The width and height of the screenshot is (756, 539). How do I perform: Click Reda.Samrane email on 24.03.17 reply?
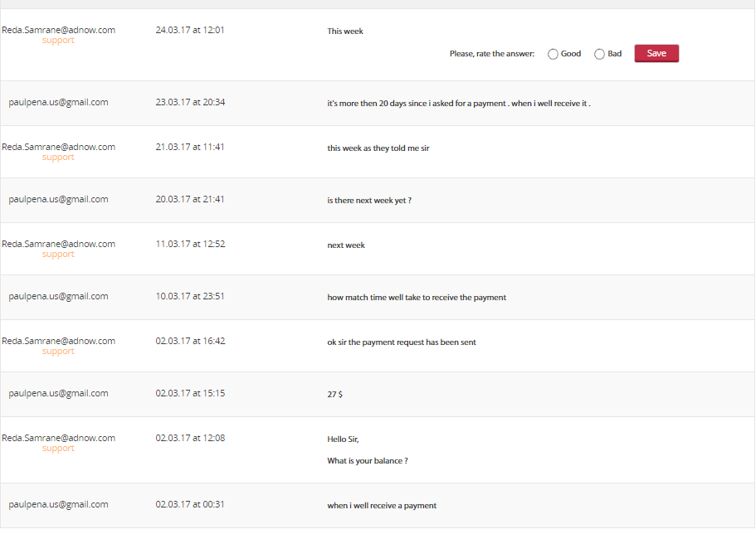[x=58, y=30]
